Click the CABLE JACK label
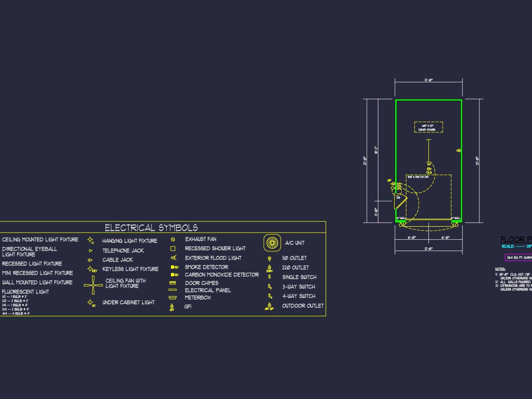 click(118, 260)
